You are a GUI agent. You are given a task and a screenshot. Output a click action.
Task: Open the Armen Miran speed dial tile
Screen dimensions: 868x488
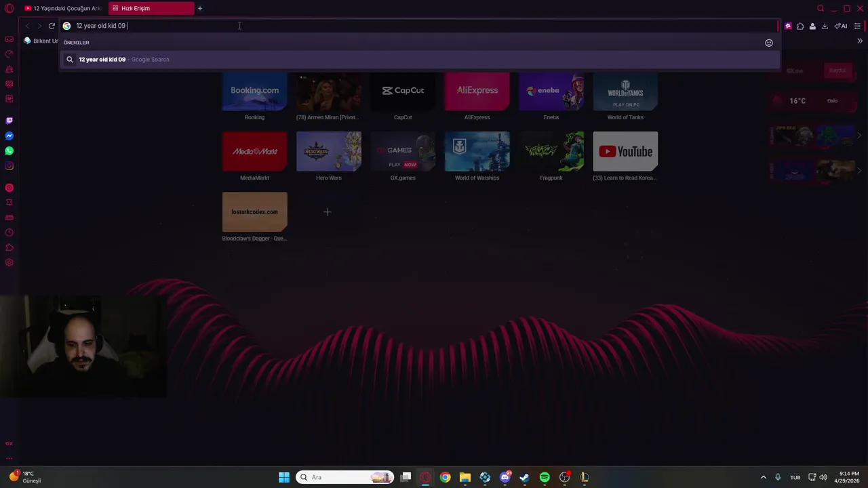click(x=329, y=92)
